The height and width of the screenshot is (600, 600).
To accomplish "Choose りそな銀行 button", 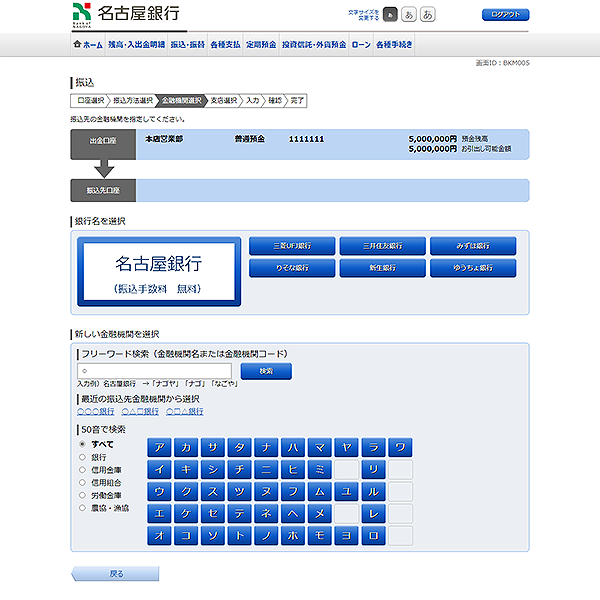I will pos(292,268).
